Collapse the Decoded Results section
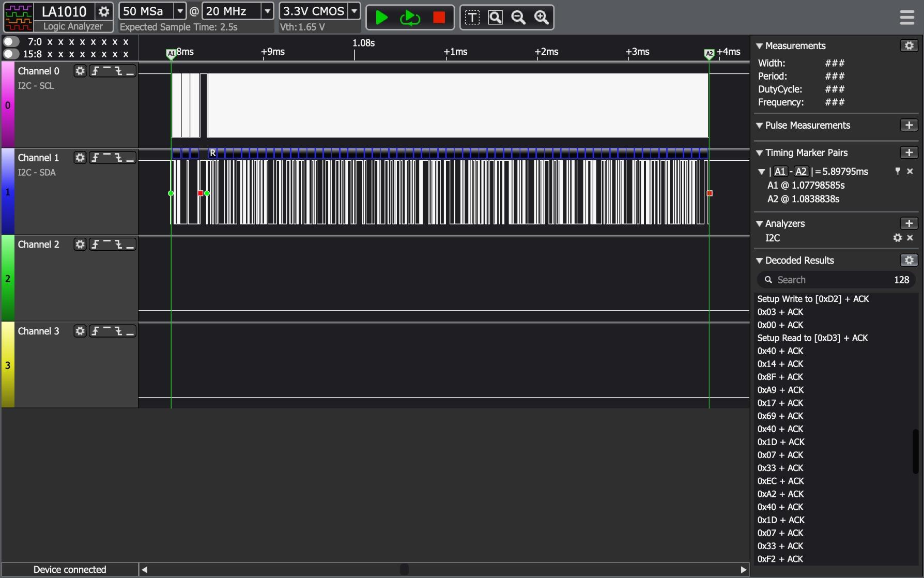 [x=759, y=261]
